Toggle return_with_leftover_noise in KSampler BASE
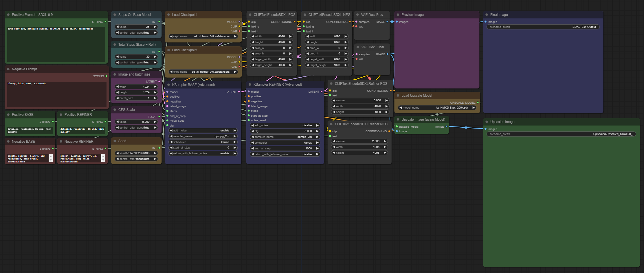The image size is (644, 273). pos(203,153)
